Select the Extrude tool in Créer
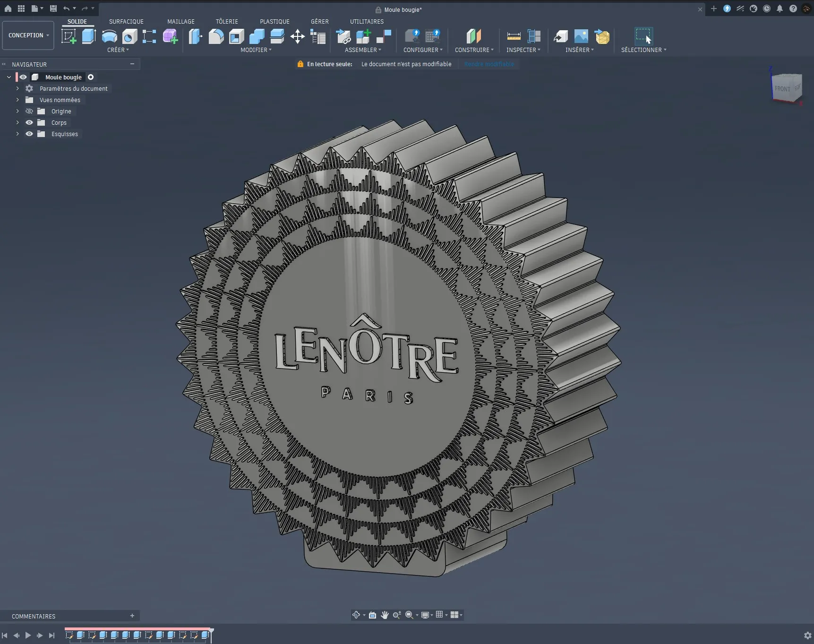The image size is (814, 644). (x=89, y=36)
